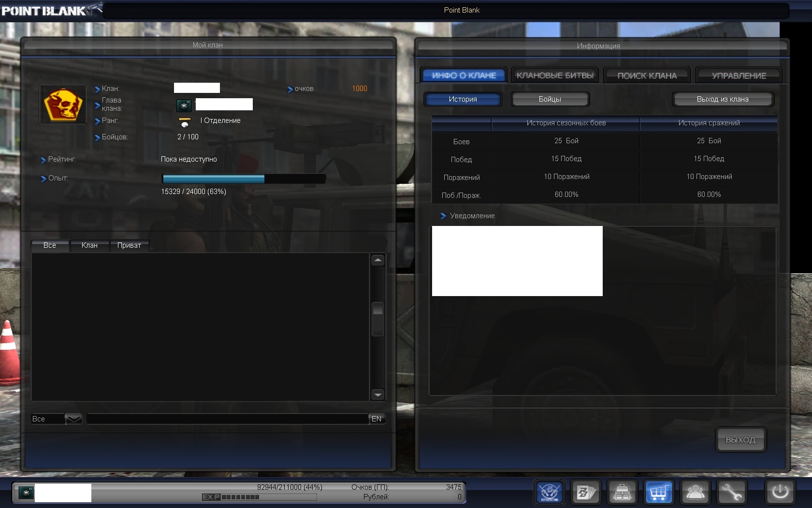Open the PB cards mission icon
This screenshot has width=812, height=508.
pyautogui.click(x=585, y=493)
